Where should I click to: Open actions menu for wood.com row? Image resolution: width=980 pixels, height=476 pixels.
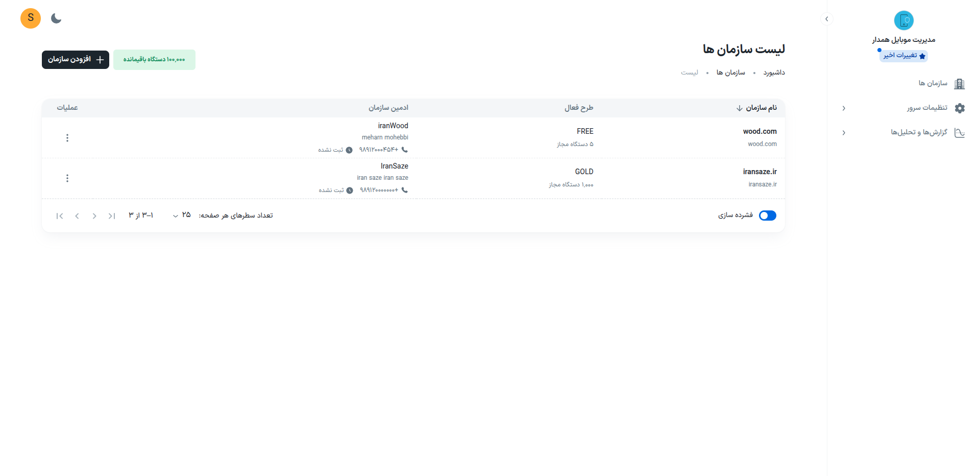pos(67,138)
